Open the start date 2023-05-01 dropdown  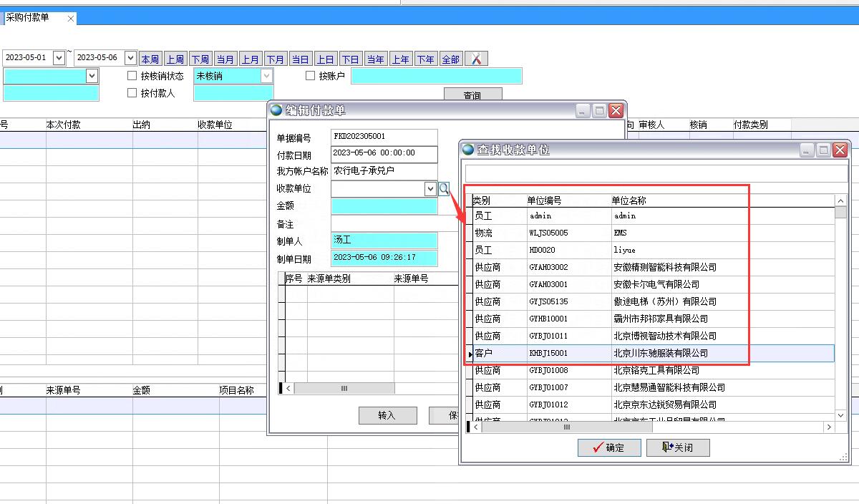tap(59, 58)
